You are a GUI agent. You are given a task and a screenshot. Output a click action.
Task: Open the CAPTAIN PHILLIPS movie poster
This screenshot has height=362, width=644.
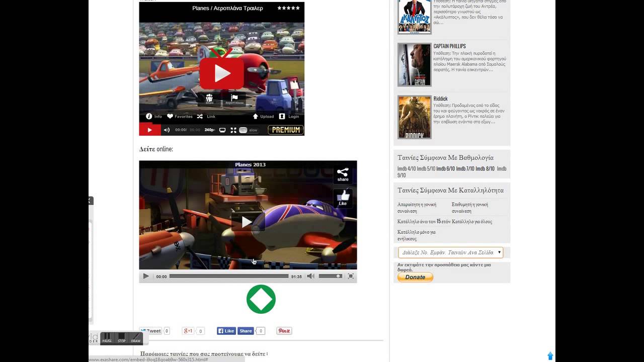tap(415, 65)
